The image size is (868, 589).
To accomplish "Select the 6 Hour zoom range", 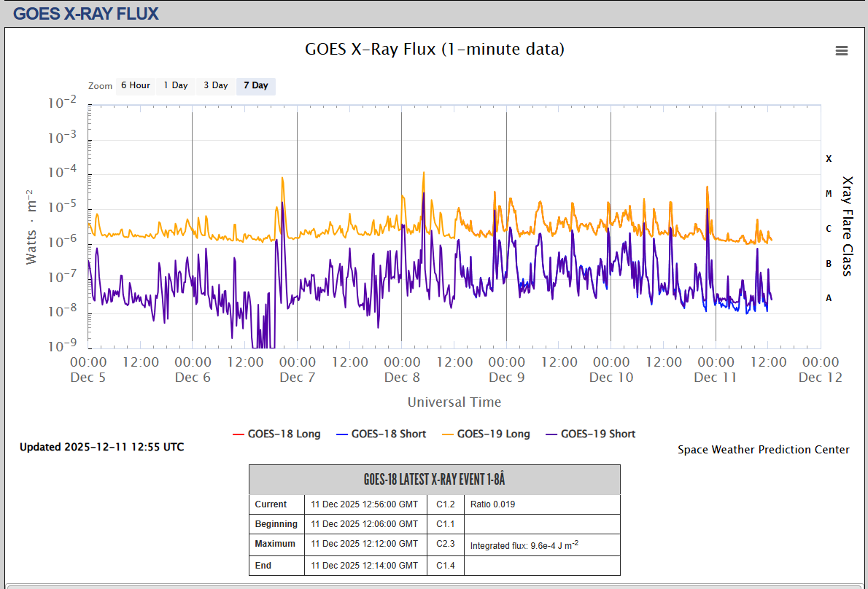I will pyautogui.click(x=135, y=86).
